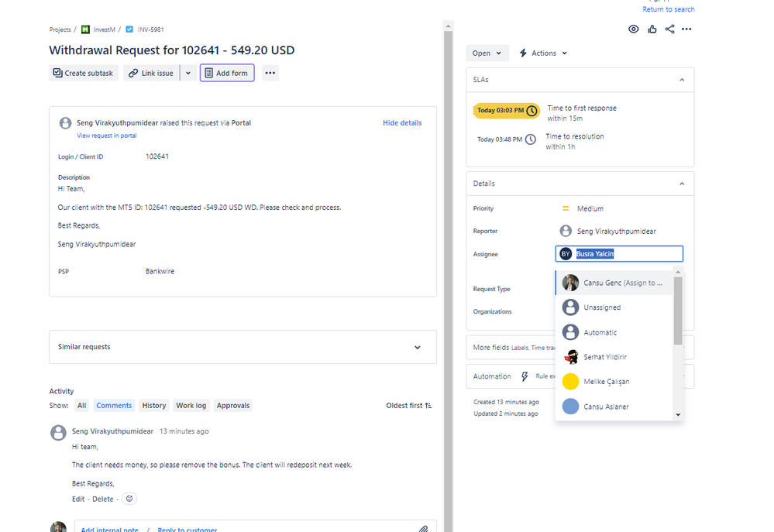
Task: Choose Melike Çalışan as assignee
Action: coord(614,382)
